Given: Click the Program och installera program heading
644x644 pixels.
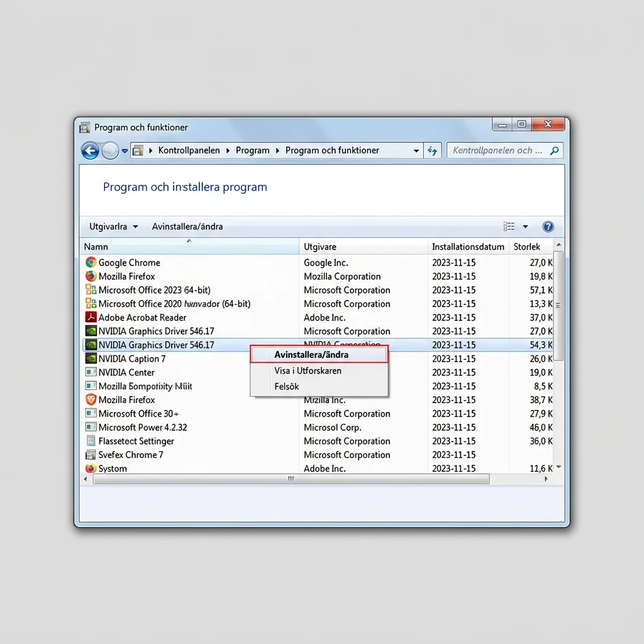Looking at the screenshot, I should tap(185, 187).
